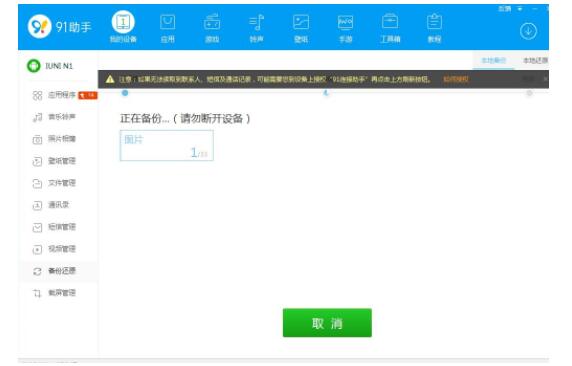
Task: Click the yellow warning triangle icon
Action: click(110, 79)
